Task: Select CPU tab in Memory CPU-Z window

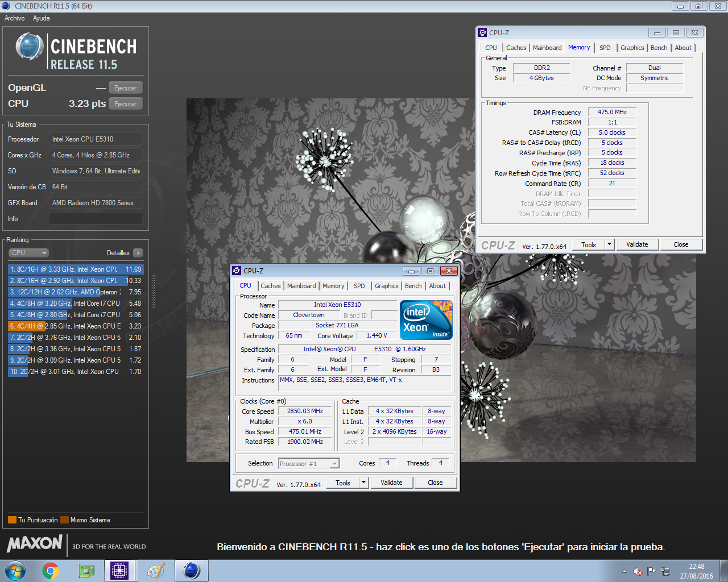Action: point(491,48)
